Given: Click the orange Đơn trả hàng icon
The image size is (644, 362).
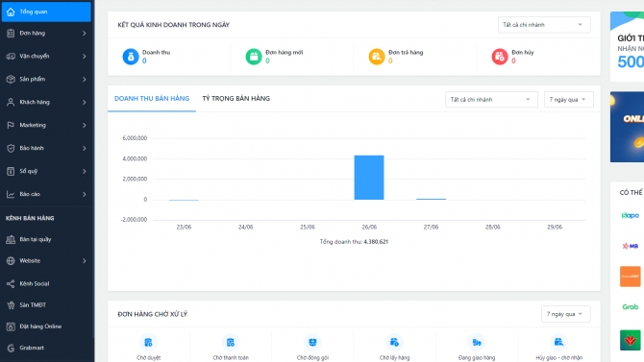Looking at the screenshot, I should 377,57.
